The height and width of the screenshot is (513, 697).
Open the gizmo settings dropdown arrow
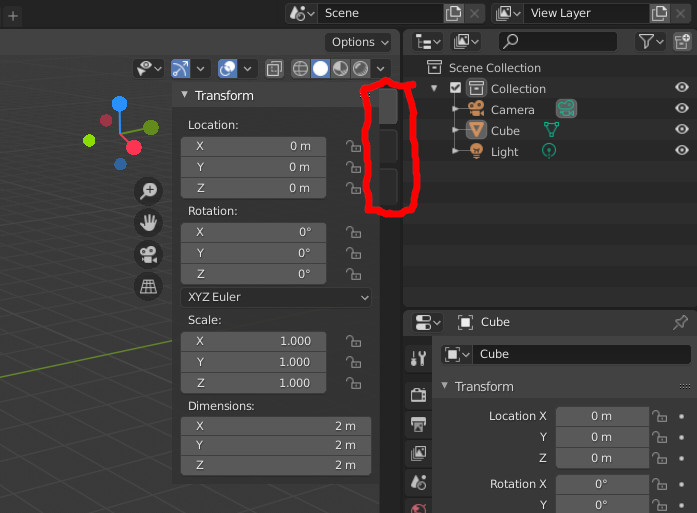pos(200,69)
